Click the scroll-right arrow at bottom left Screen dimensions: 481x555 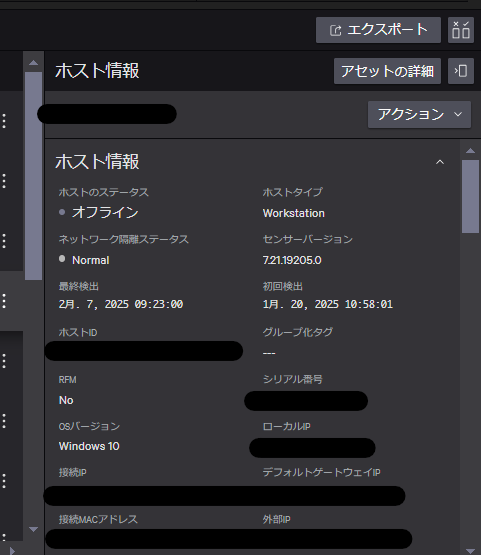[x=12, y=551]
